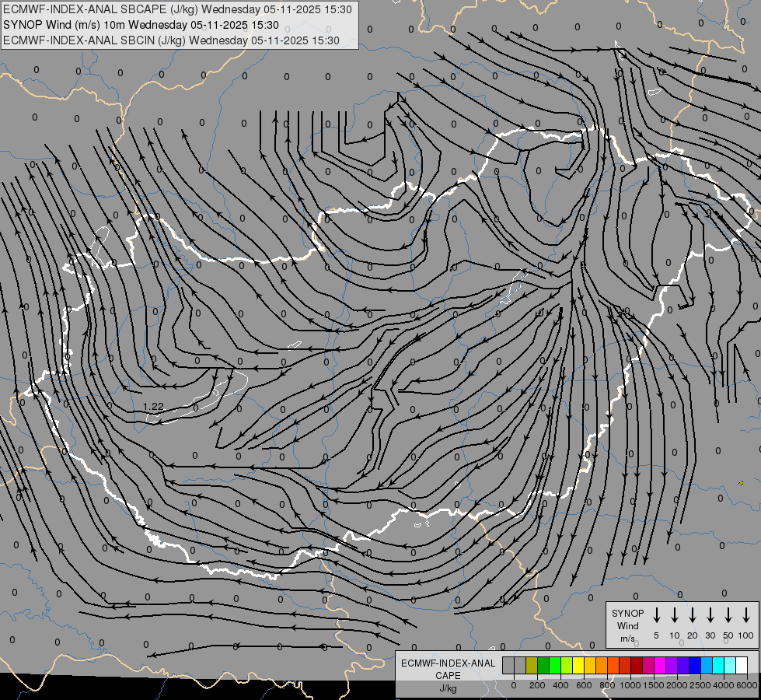Select the first gray CAPE legend swatch
This screenshot has height=700, width=761.
point(508,665)
